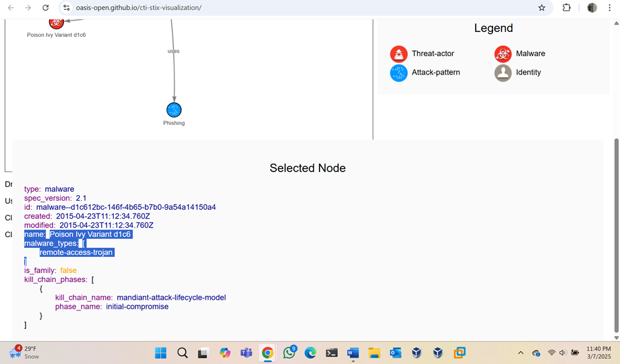Open the battery status tray icon
Screen dimensions: 620x364
pyautogui.click(x=575, y=353)
